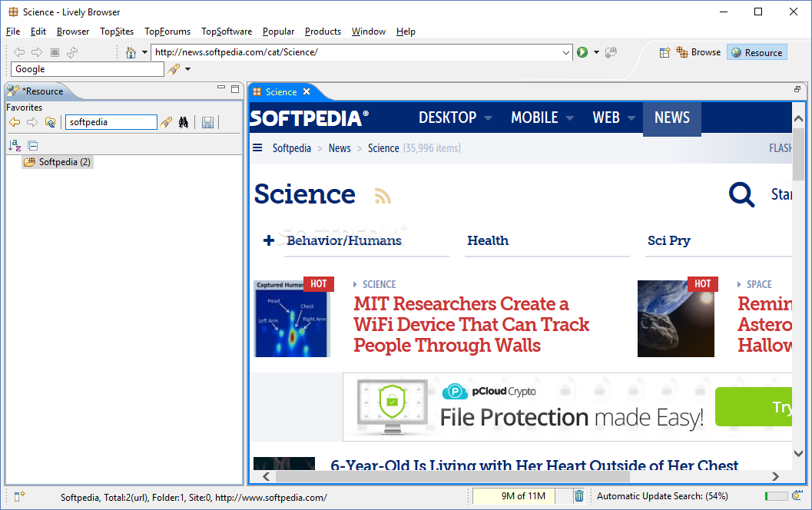
Task: Open the Edit menu
Action: coord(38,31)
